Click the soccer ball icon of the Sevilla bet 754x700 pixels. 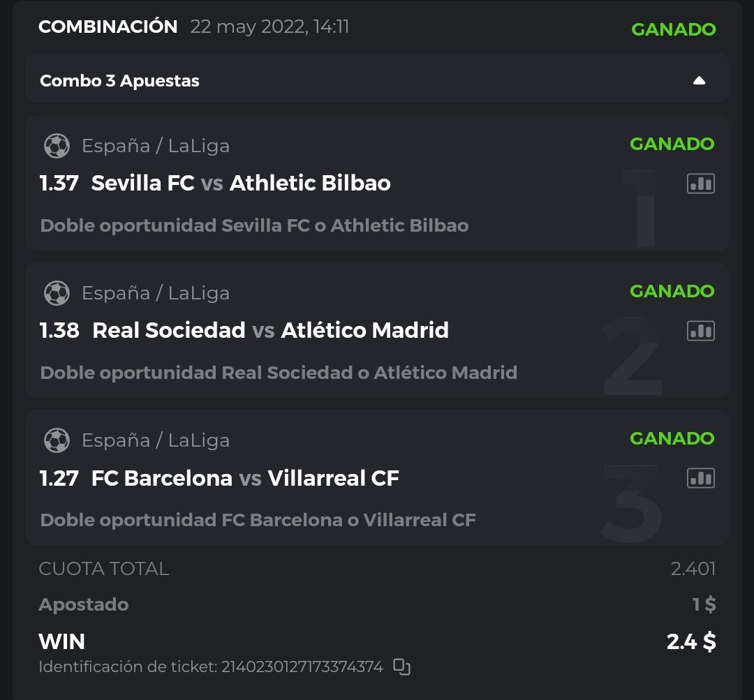(57, 146)
